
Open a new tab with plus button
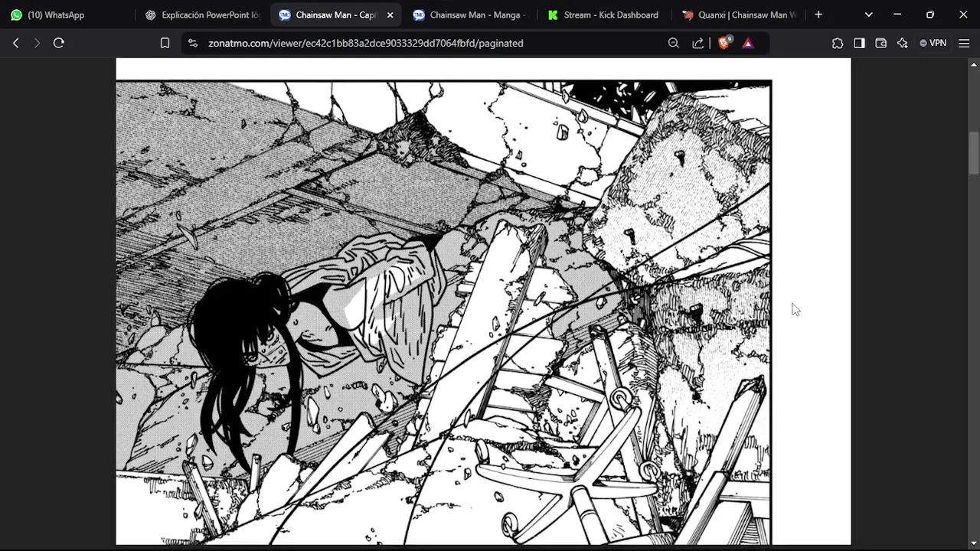pyautogui.click(x=818, y=15)
